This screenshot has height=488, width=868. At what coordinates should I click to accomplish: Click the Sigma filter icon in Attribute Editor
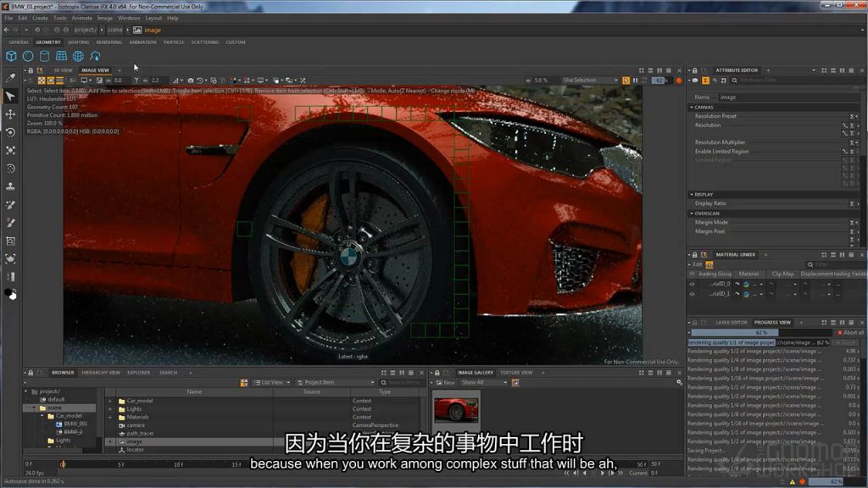tap(705, 80)
